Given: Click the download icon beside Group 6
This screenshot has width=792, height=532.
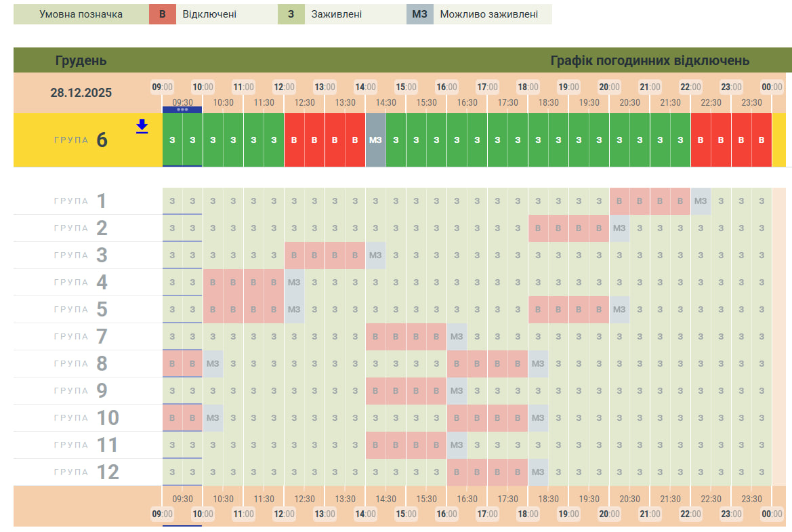Looking at the screenshot, I should pos(142,127).
